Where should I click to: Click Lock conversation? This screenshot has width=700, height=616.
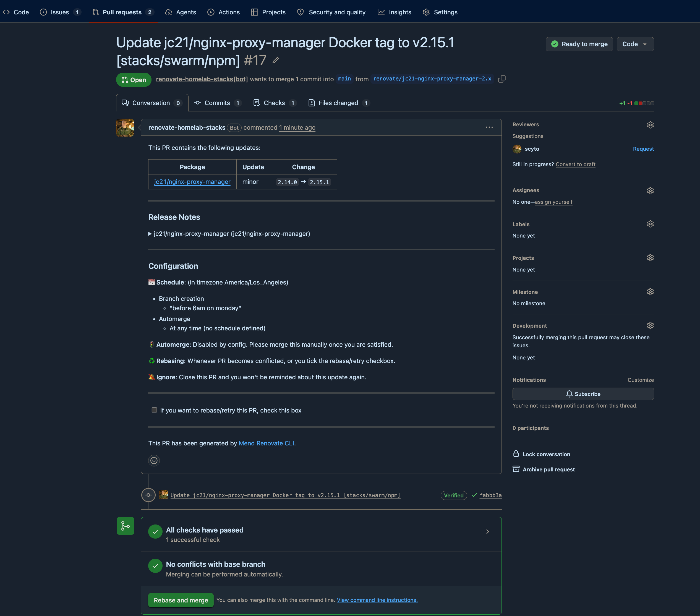pos(546,454)
